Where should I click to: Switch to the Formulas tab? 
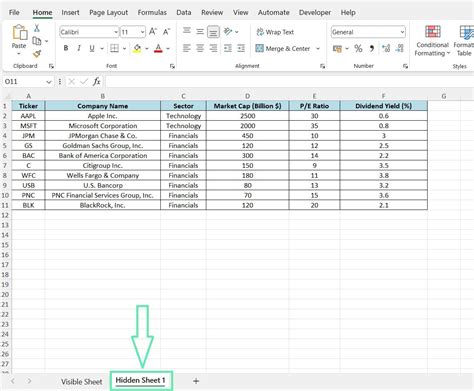152,13
